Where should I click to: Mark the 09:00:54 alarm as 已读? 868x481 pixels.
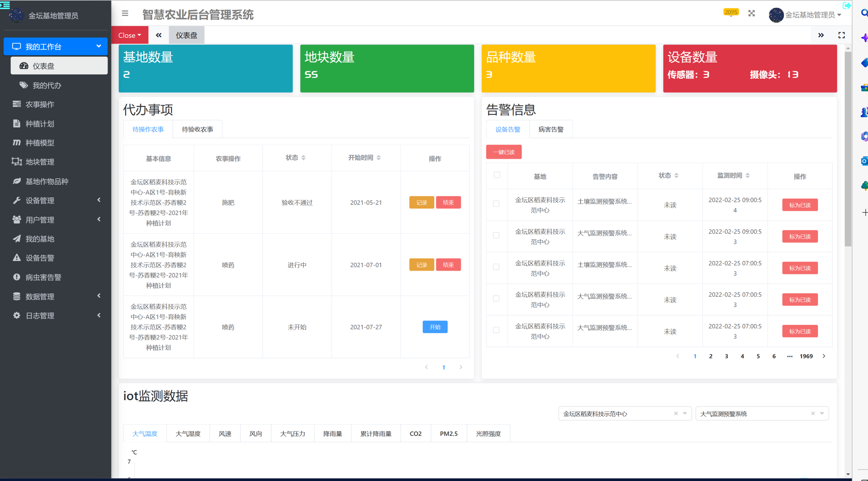tap(800, 205)
